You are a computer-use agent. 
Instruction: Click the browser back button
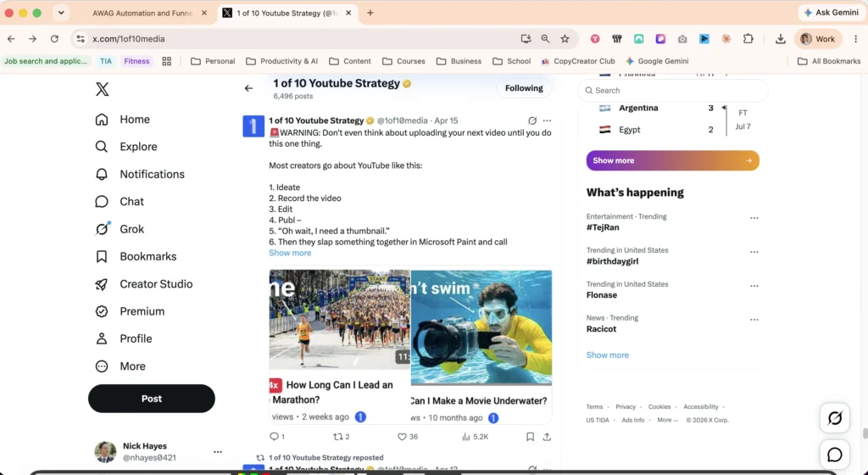point(11,39)
